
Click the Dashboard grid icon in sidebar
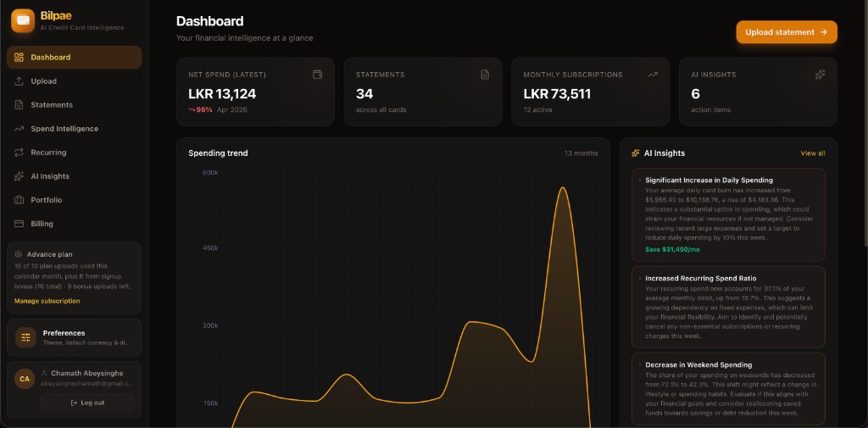19,58
